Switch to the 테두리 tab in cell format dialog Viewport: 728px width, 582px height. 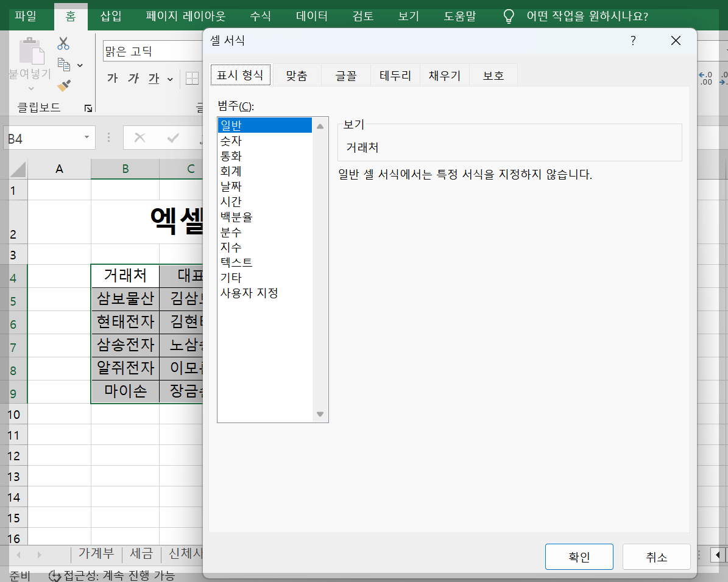(395, 75)
